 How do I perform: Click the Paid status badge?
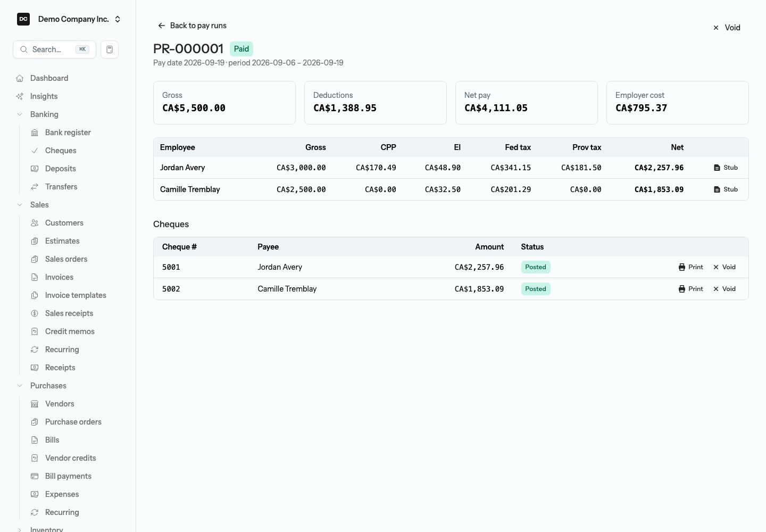[x=242, y=49]
